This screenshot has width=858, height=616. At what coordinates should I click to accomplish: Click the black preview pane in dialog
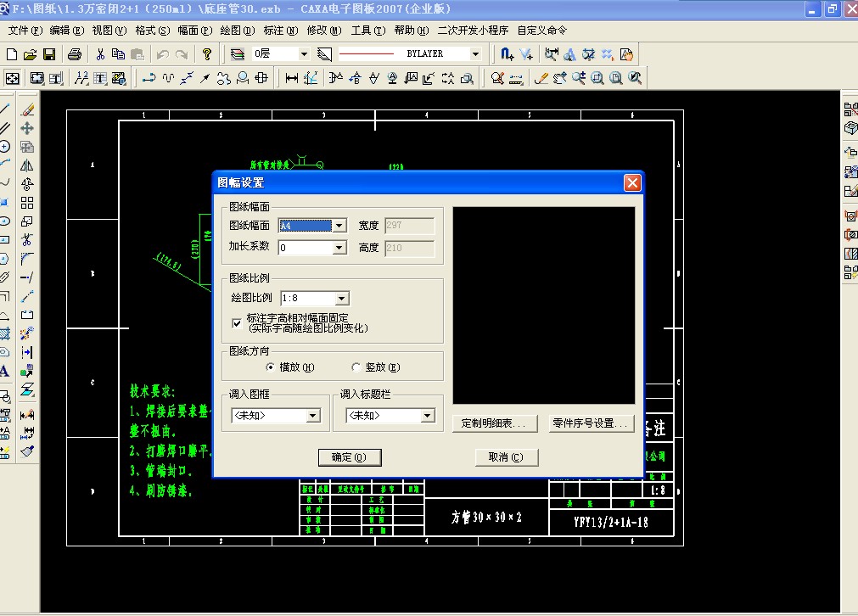[544, 305]
